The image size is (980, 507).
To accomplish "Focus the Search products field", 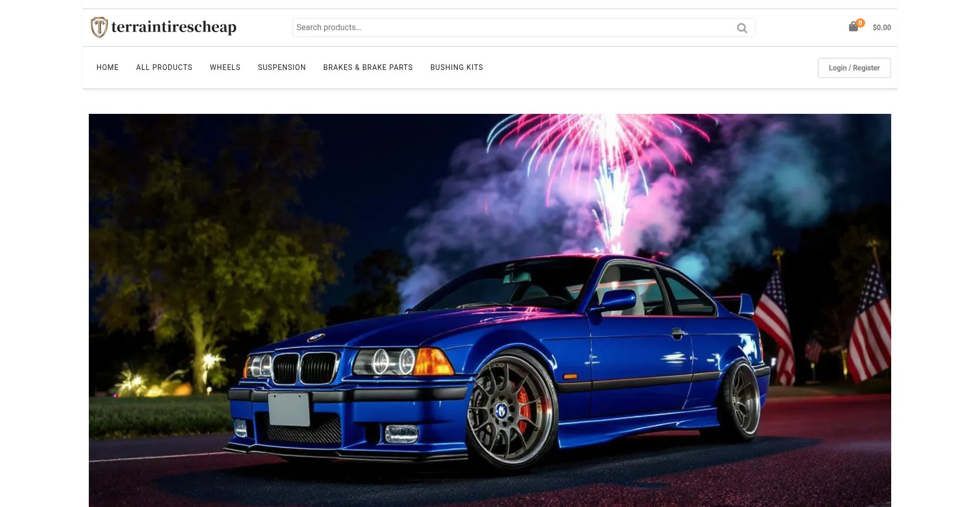I will [x=510, y=28].
